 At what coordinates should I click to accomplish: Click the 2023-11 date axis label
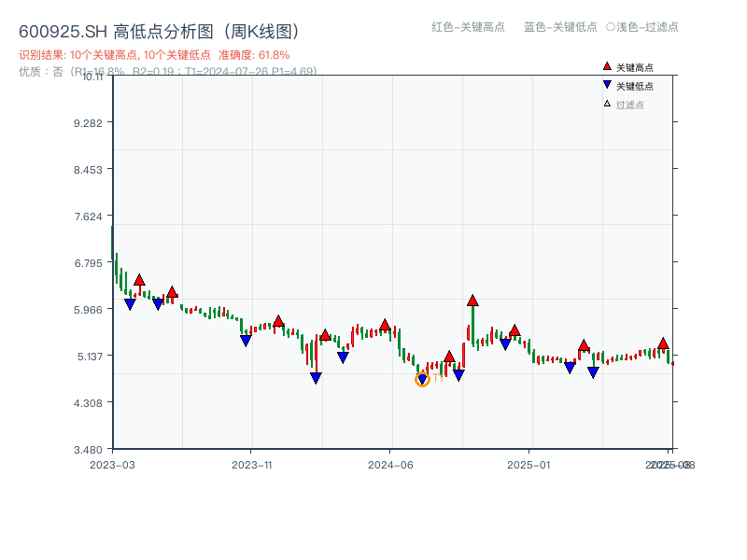coord(251,465)
